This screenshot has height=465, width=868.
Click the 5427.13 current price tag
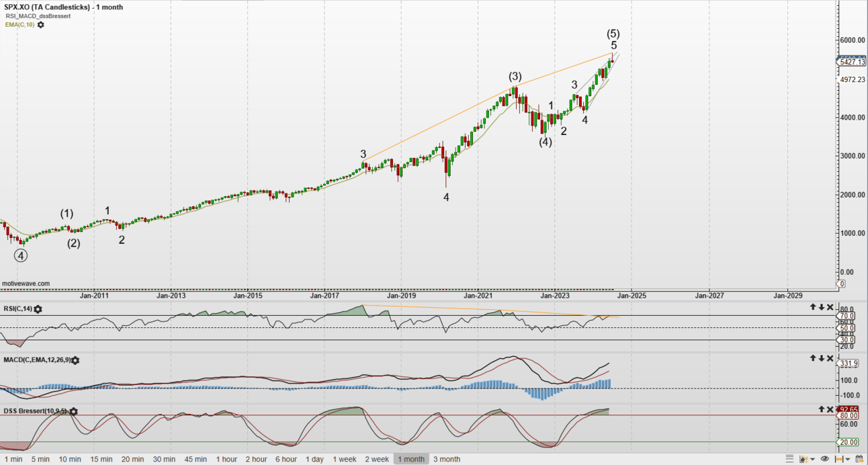pos(851,62)
